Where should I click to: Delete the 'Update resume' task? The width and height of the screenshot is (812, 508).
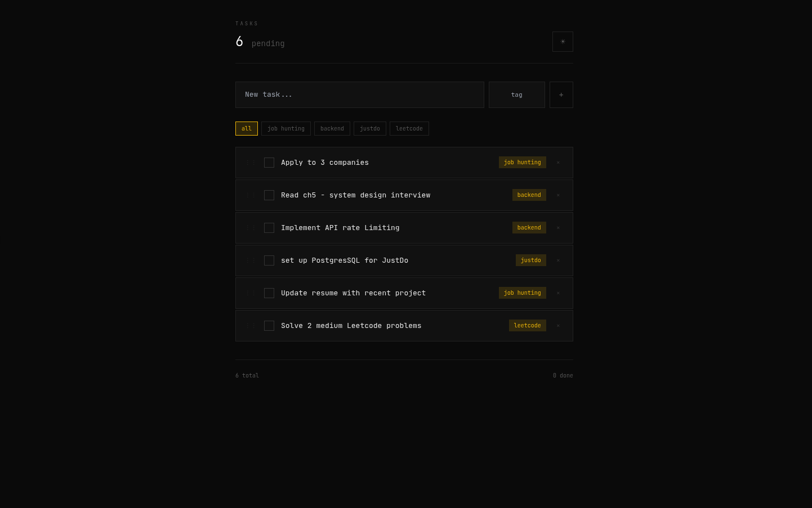point(558,293)
